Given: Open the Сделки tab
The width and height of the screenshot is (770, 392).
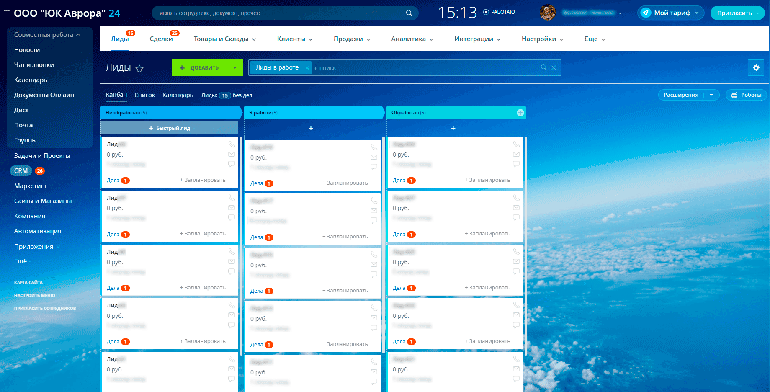Looking at the screenshot, I should point(162,39).
